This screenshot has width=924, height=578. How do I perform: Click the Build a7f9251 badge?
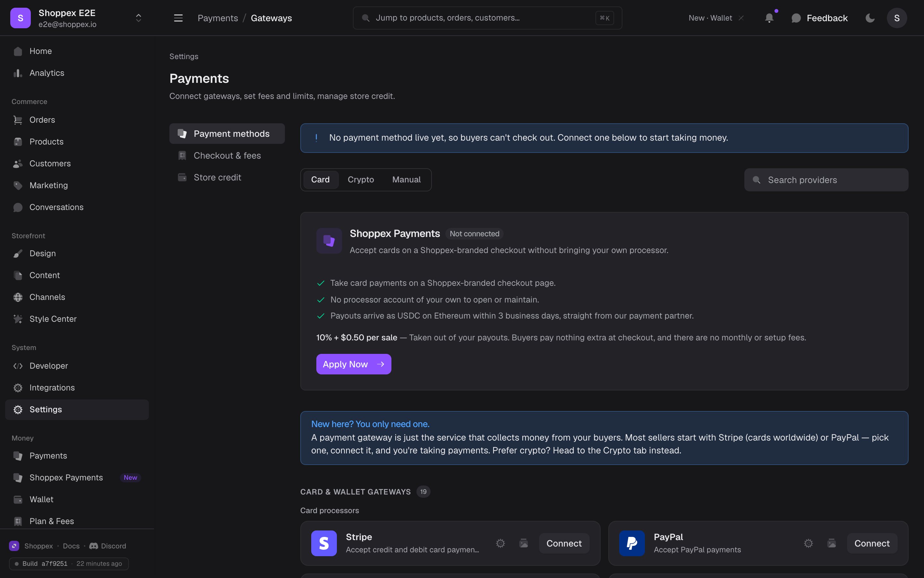click(x=69, y=564)
